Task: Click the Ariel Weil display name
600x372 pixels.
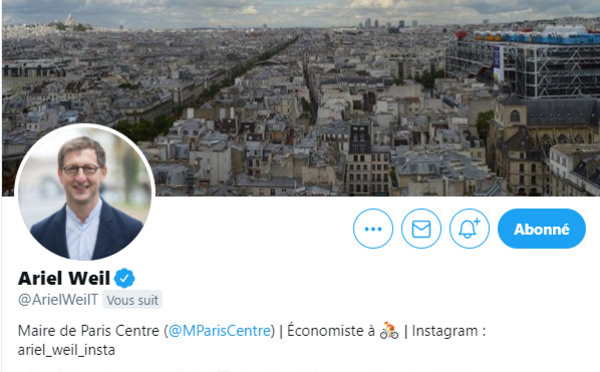Action: coord(64,278)
